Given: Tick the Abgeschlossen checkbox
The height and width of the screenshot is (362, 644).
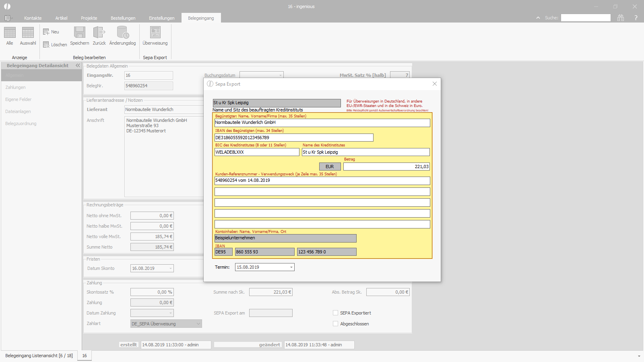Looking at the screenshot, I should coord(335,323).
